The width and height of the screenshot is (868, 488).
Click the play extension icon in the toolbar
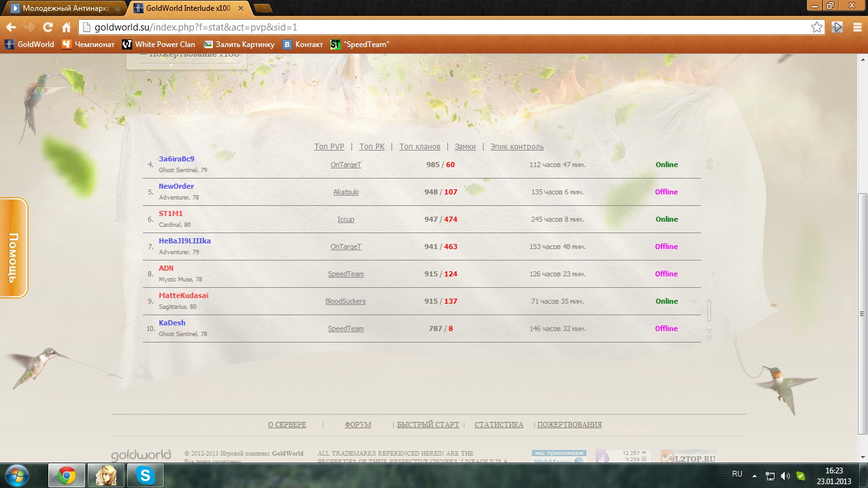coord(837,27)
